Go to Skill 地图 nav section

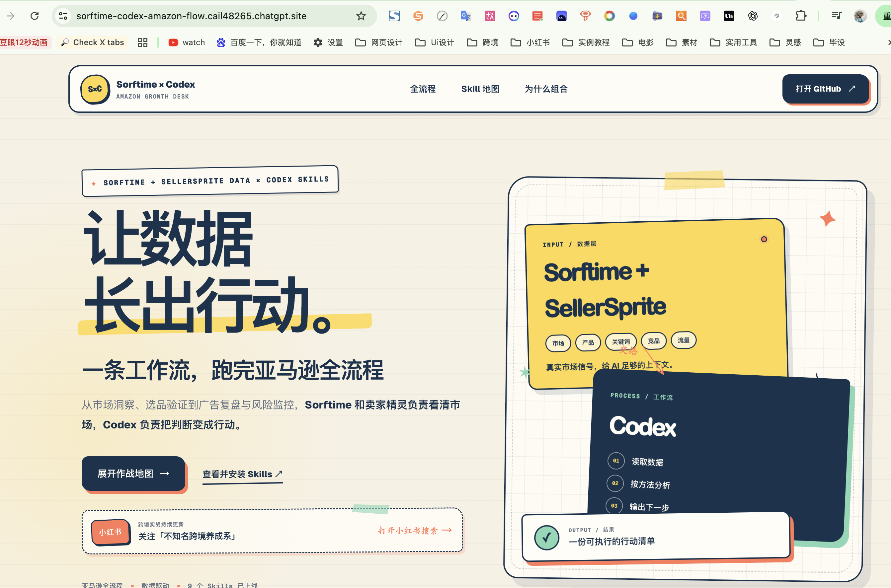[x=480, y=89]
